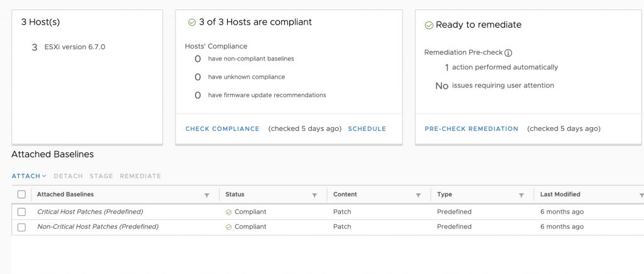Sort by the Last Modified column header
644x274 pixels.
560,194
